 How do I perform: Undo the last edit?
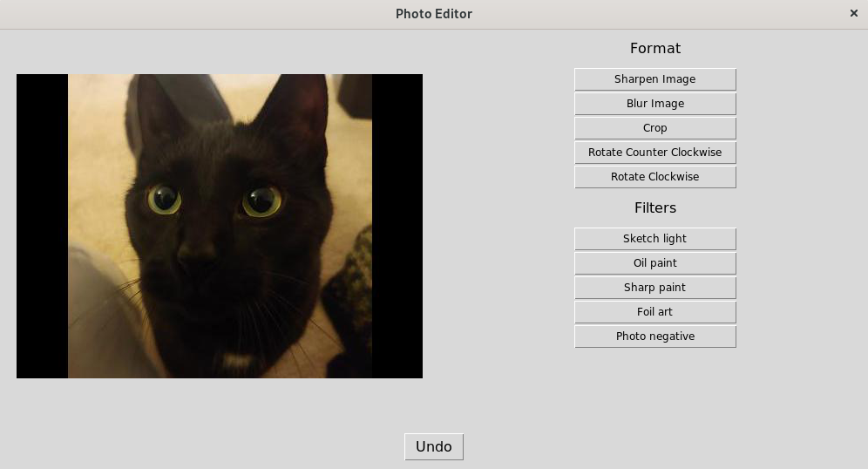click(434, 447)
